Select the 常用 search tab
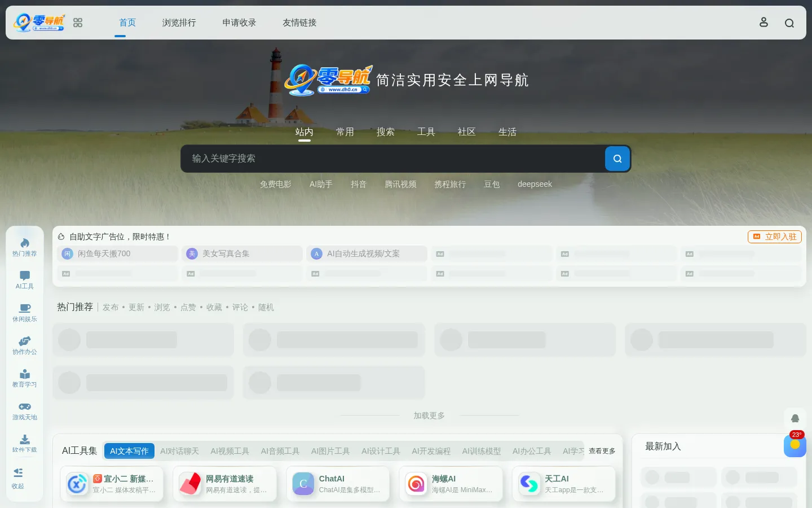The height and width of the screenshot is (508, 812). tap(345, 132)
